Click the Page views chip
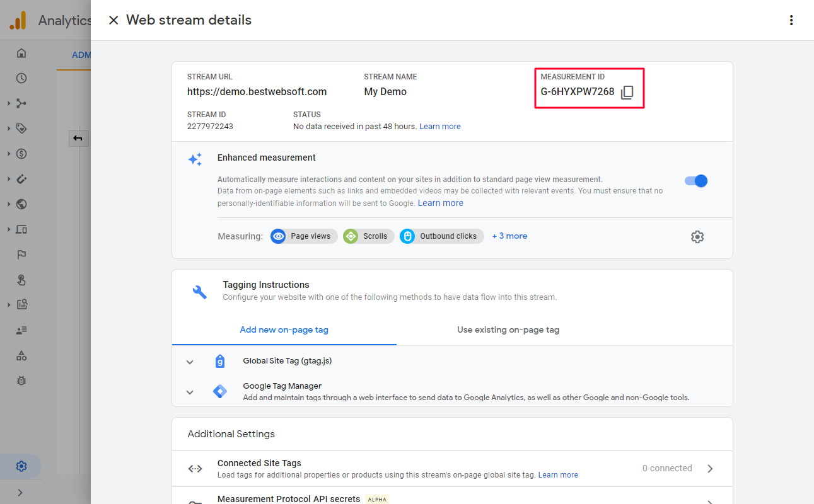Screen dimensions: 814x504 pyautogui.click(x=304, y=236)
